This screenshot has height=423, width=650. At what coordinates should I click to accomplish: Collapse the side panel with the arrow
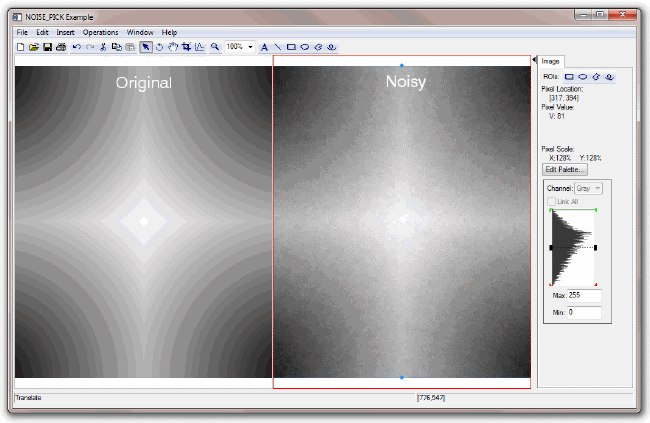click(534, 60)
